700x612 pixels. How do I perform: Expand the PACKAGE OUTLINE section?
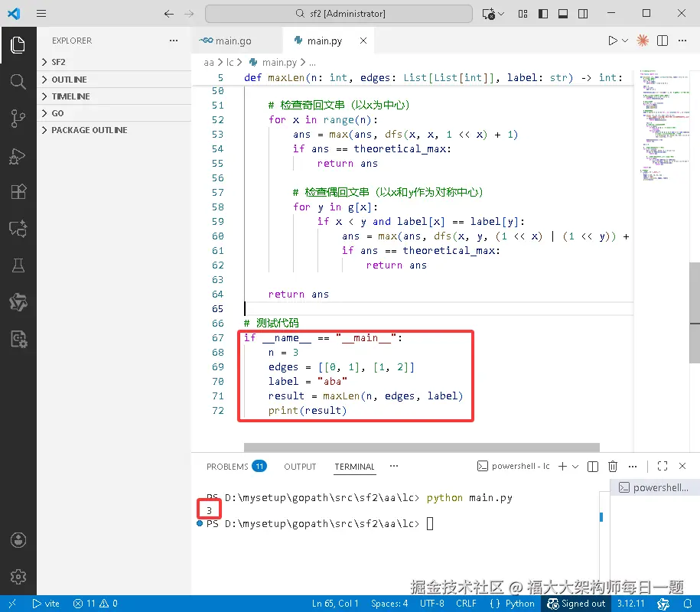click(x=114, y=130)
